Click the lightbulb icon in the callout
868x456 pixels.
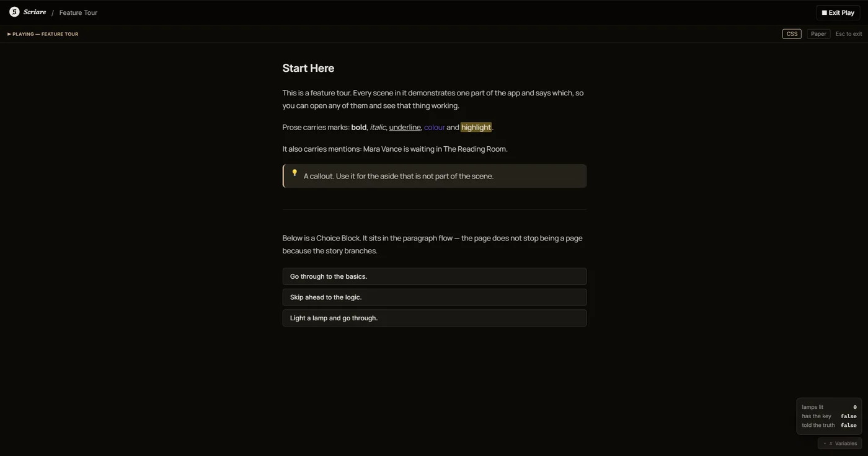click(x=294, y=173)
